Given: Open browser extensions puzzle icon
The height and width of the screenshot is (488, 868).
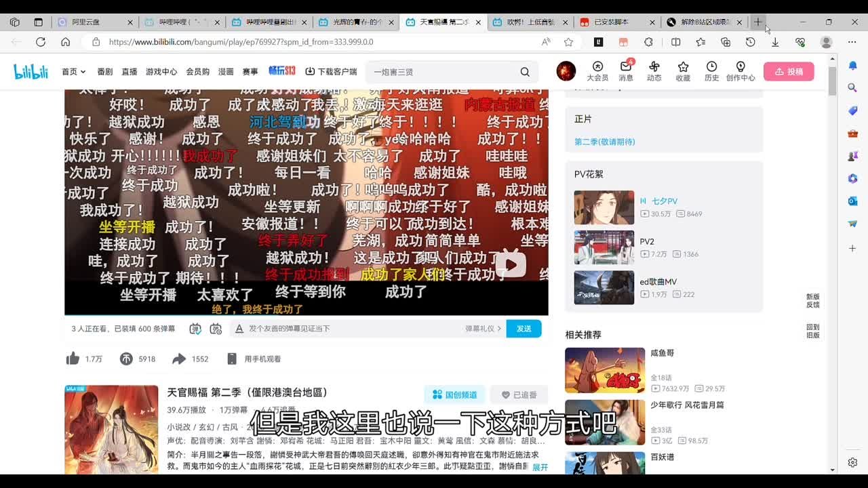Looking at the screenshot, I should point(648,42).
